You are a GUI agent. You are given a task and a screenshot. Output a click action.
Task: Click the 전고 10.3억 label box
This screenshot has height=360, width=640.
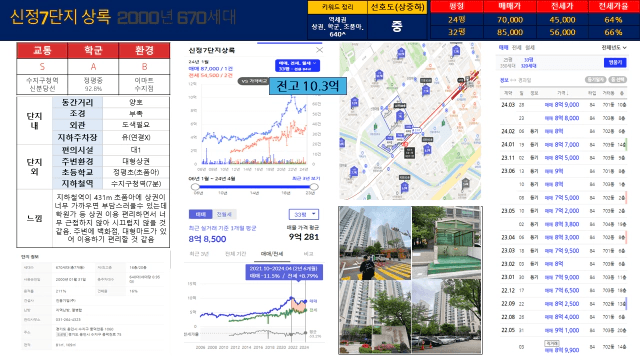click(x=308, y=86)
